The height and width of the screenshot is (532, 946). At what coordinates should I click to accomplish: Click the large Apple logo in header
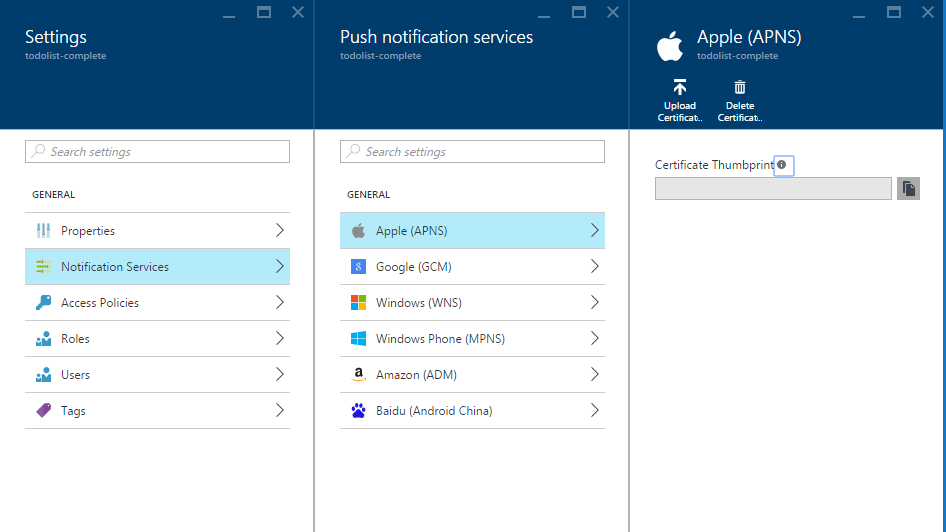tap(670, 46)
